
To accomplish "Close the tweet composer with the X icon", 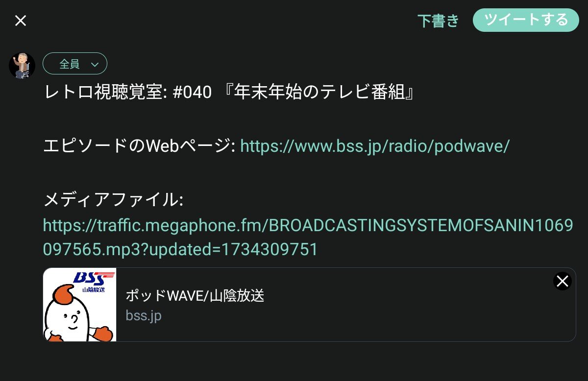I will pyautogui.click(x=21, y=21).
